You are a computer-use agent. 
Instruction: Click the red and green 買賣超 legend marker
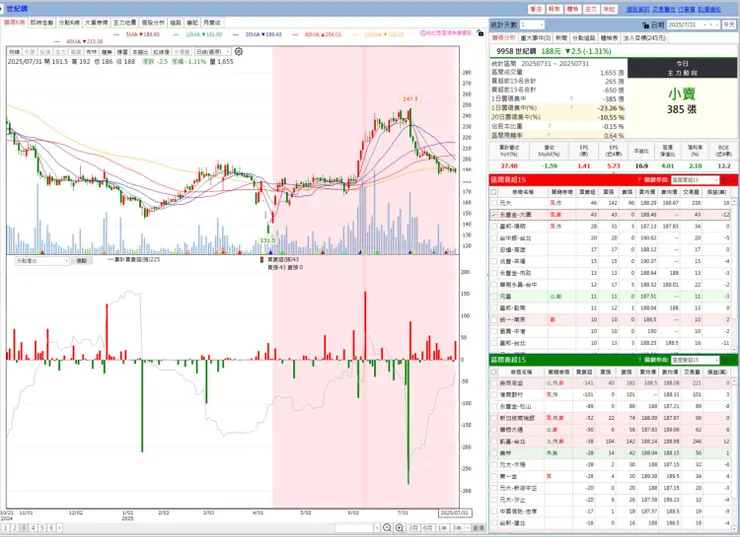pyautogui.click(x=262, y=260)
